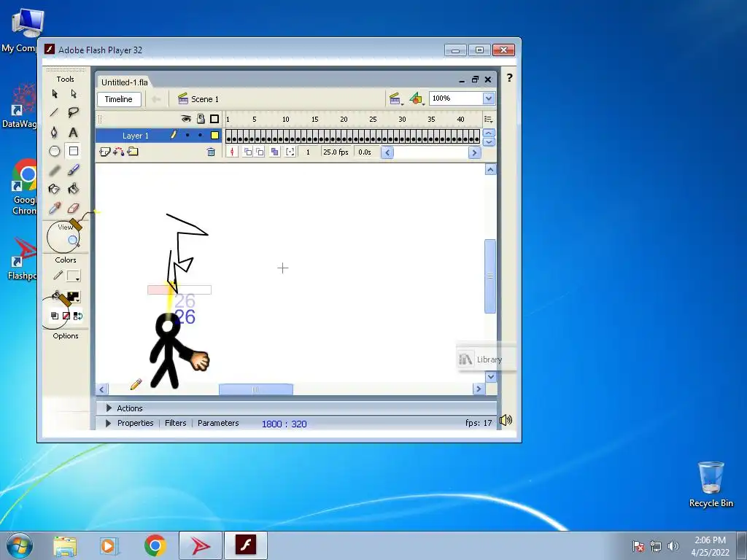747x560 pixels.
Task: Click the Edit Multiple Frames icon
Action: (x=275, y=152)
